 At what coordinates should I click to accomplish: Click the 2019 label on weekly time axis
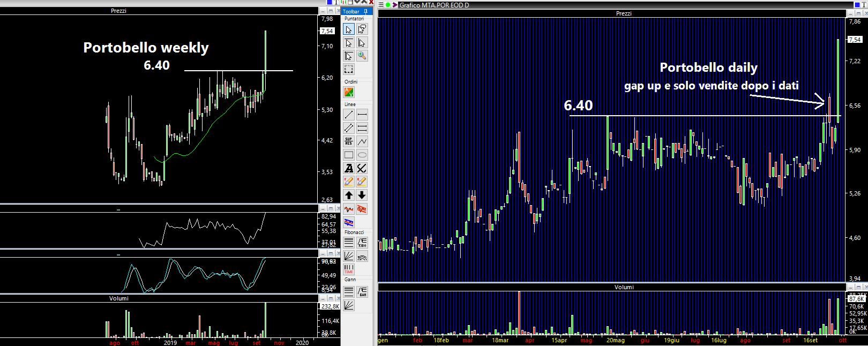(170, 343)
